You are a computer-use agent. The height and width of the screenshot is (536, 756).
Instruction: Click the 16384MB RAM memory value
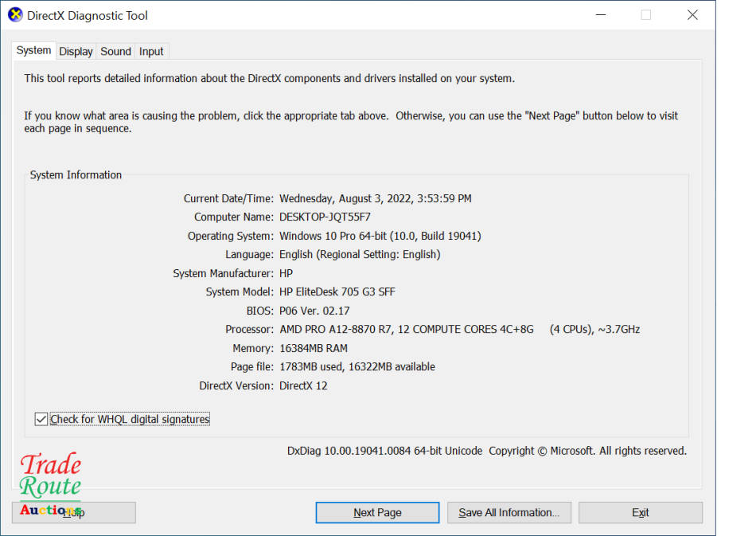click(x=313, y=348)
